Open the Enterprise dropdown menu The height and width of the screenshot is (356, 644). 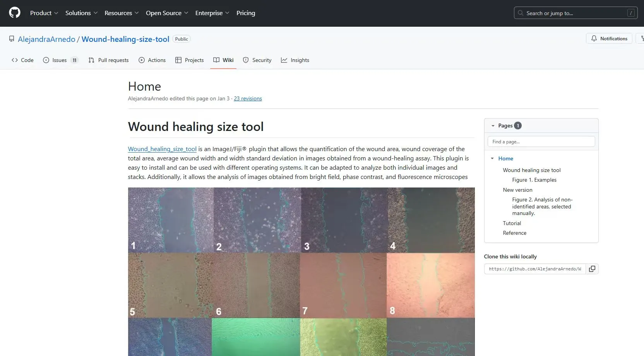click(212, 13)
